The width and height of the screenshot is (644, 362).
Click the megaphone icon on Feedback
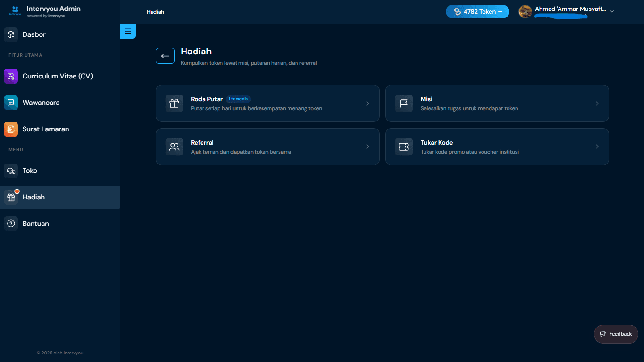(x=603, y=334)
